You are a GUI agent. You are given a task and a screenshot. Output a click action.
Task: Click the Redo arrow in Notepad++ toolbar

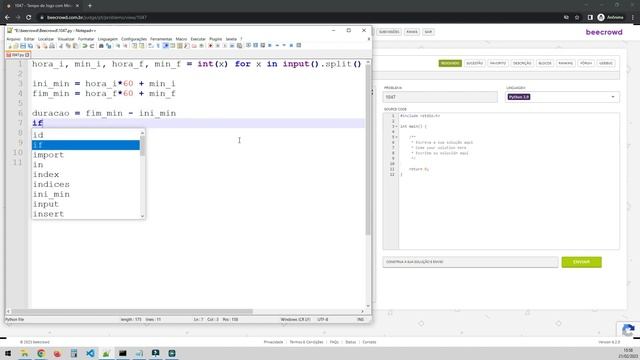coord(92,45)
